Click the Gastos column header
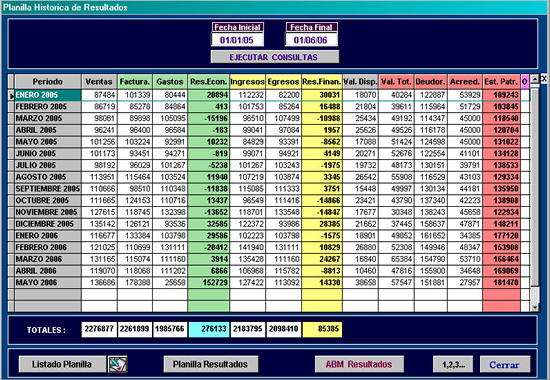The height and width of the screenshot is (380, 550). [170, 82]
